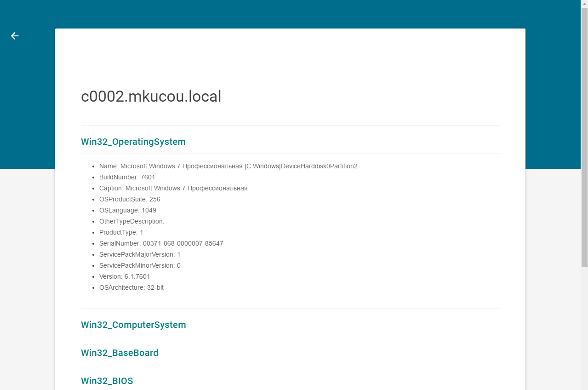Image resolution: width=588 pixels, height=390 pixels.
Task: Select the OSLanguage: 1049 entry
Action: coord(128,210)
